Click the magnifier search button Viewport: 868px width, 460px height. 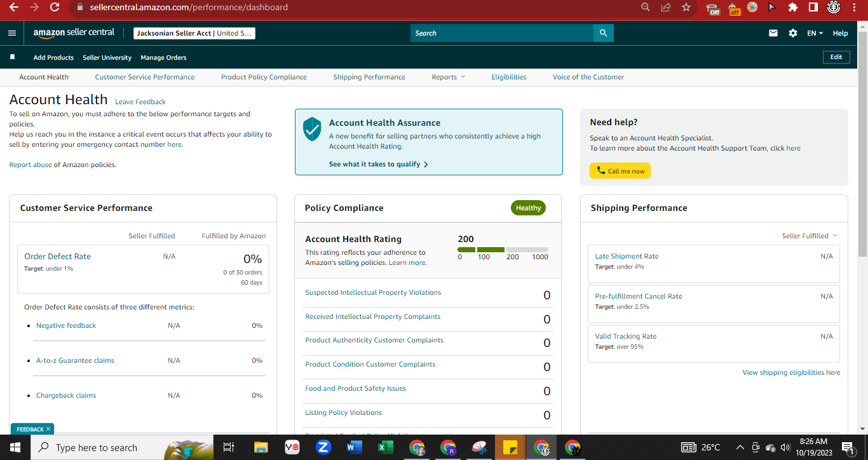coord(604,33)
